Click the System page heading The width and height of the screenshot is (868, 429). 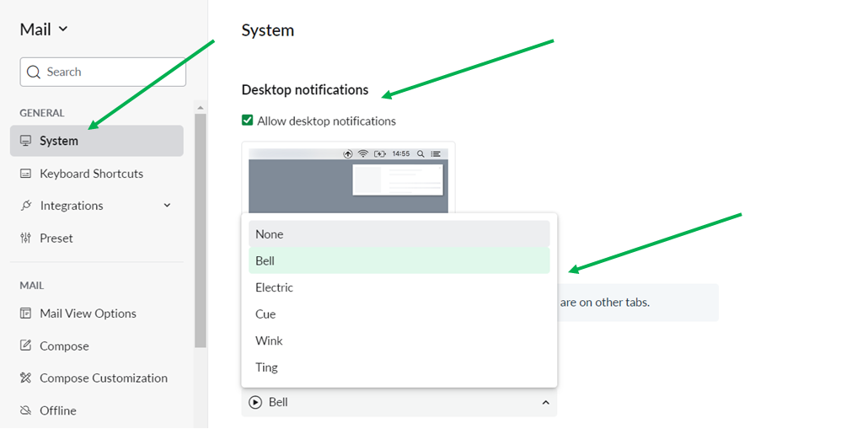[268, 30]
